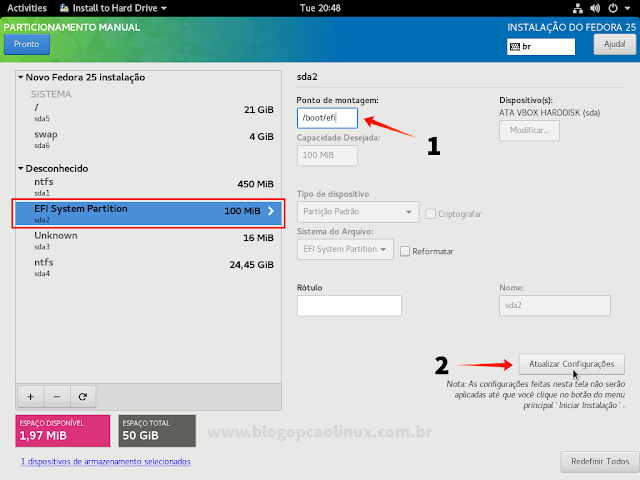
Task: Select the root / partition sda5 row
Action: 149,113
